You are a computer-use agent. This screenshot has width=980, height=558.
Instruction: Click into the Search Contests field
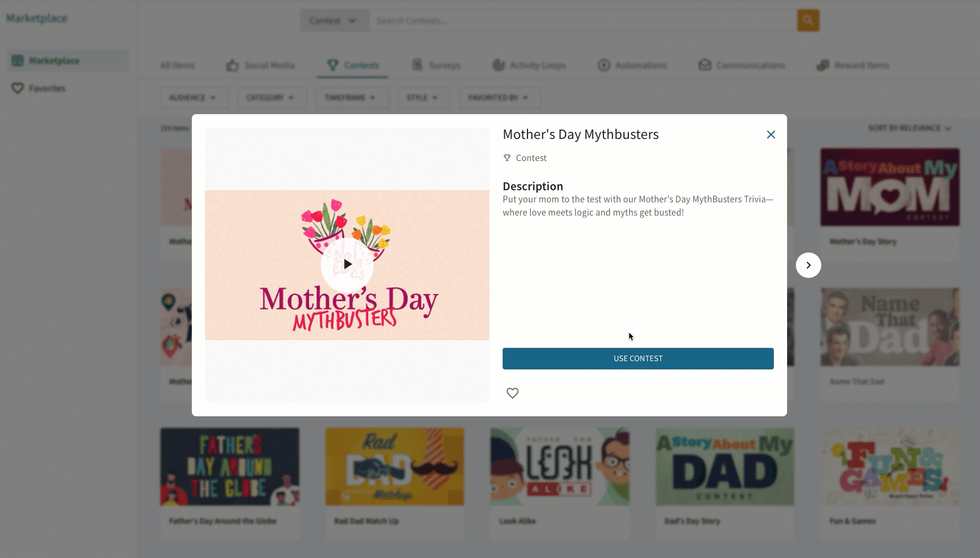[583, 20]
